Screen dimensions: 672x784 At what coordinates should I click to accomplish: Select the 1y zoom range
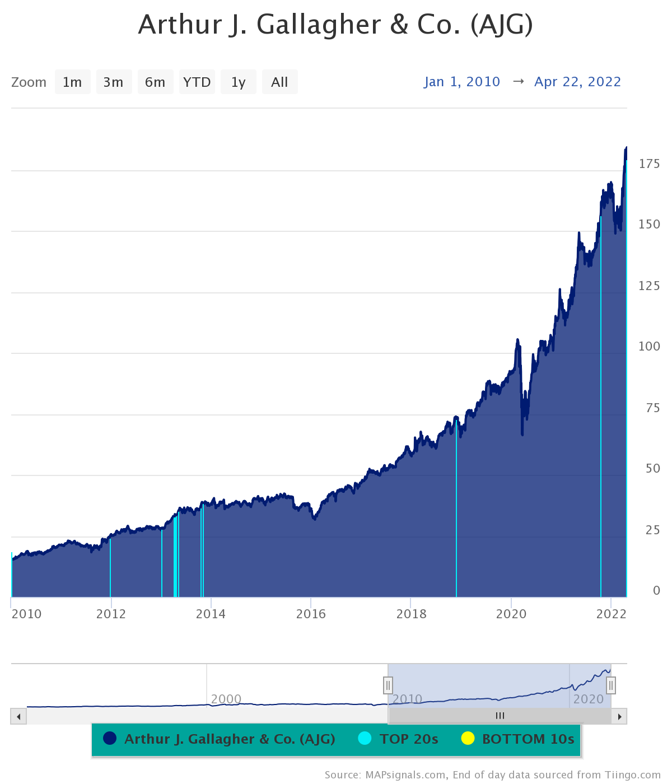tap(238, 82)
